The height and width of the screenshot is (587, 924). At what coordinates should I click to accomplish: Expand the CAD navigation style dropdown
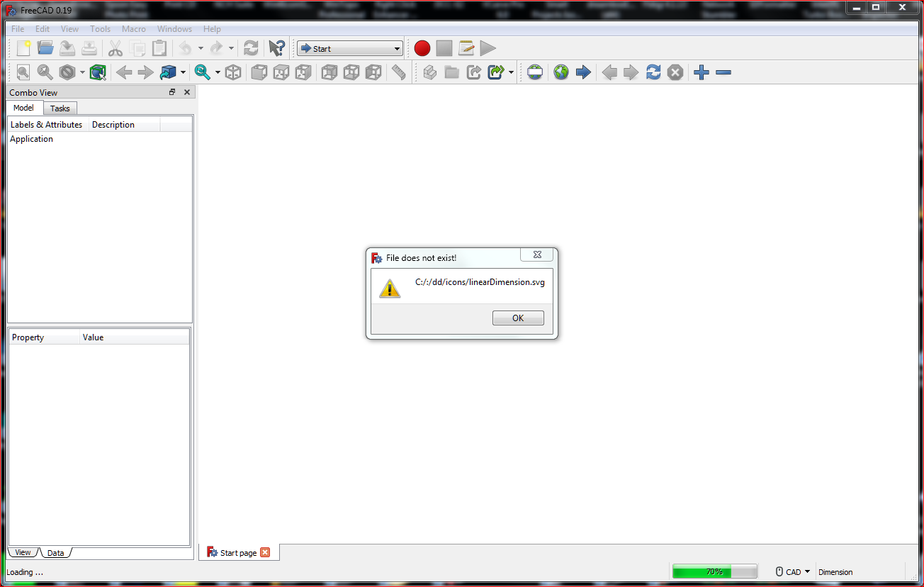click(x=793, y=571)
